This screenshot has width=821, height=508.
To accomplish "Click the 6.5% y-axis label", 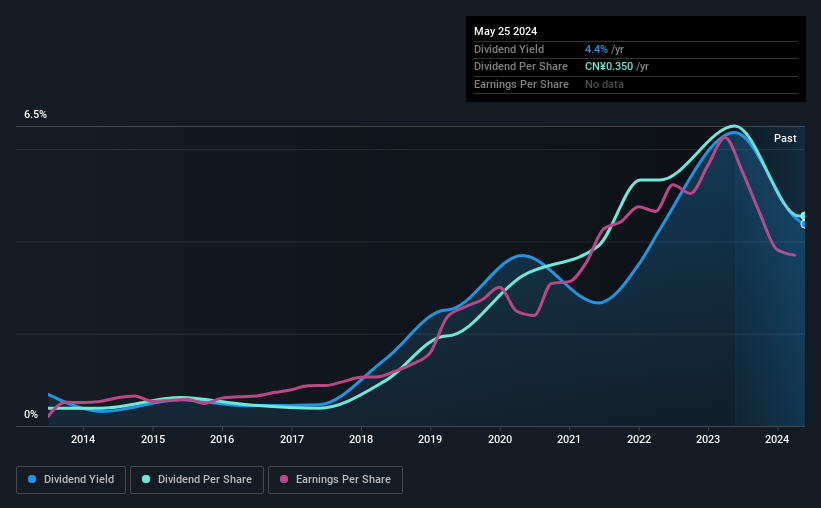I will coord(35,114).
